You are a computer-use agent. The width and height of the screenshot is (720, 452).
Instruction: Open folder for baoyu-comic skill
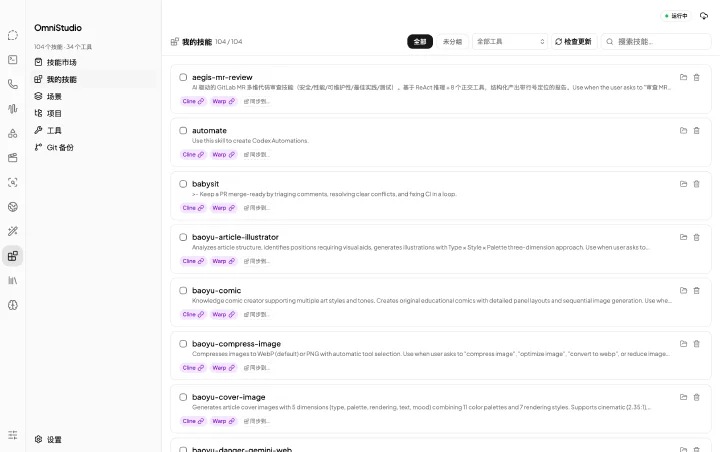683,290
